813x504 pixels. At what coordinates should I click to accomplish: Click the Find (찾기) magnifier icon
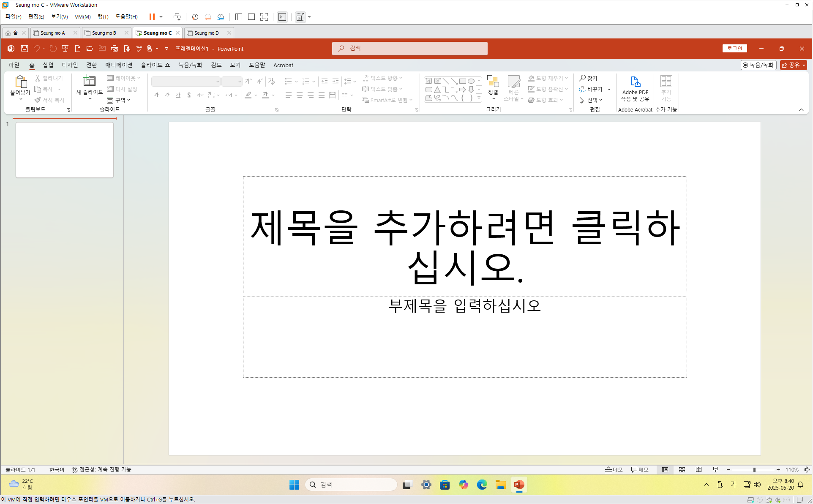583,78
